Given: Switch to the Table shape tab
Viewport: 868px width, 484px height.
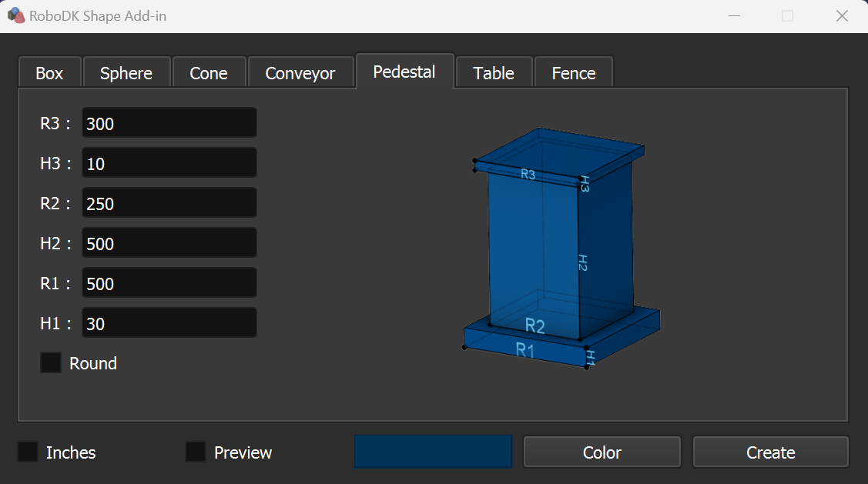Looking at the screenshot, I should point(494,73).
